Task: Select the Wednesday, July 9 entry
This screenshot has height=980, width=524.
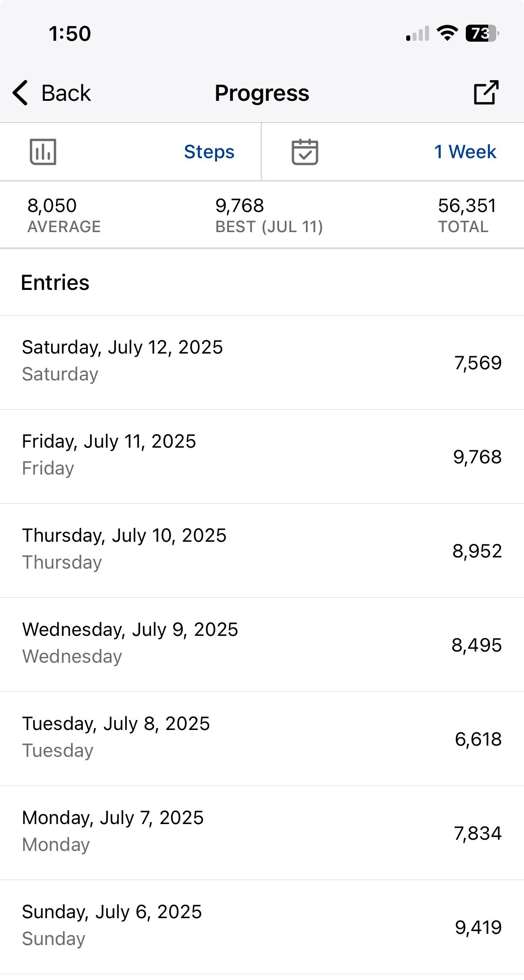Action: (x=262, y=645)
